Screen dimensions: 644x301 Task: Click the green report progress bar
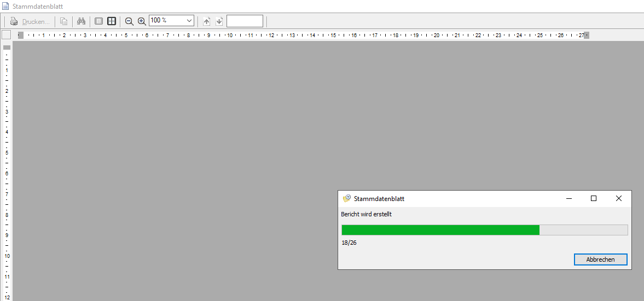[440, 230]
